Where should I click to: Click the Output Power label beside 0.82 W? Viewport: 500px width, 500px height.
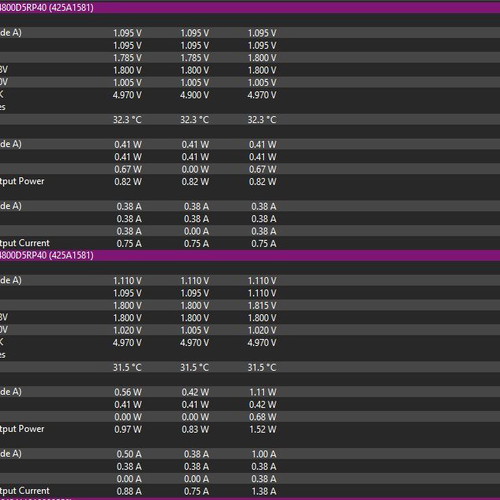(x=22, y=181)
